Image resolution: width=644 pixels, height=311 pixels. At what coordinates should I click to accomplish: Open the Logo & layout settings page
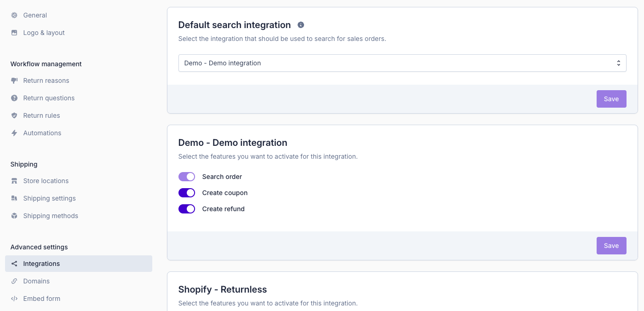tap(44, 33)
